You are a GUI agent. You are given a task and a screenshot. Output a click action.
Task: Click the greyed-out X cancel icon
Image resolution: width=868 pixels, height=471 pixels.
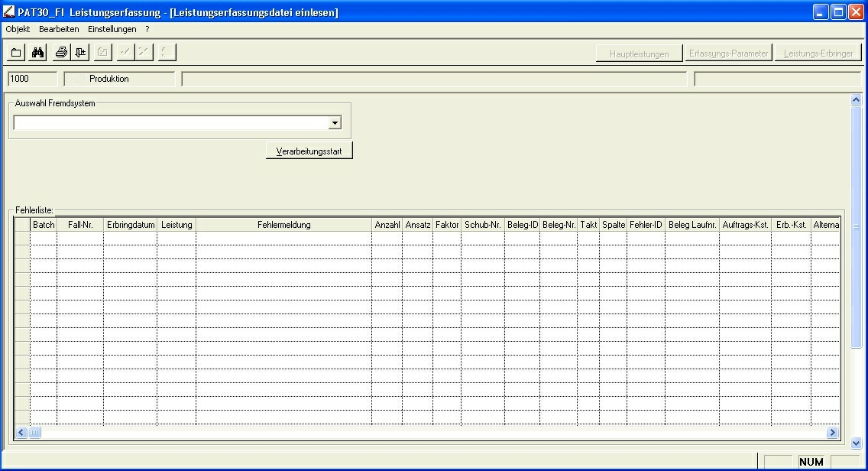144,53
